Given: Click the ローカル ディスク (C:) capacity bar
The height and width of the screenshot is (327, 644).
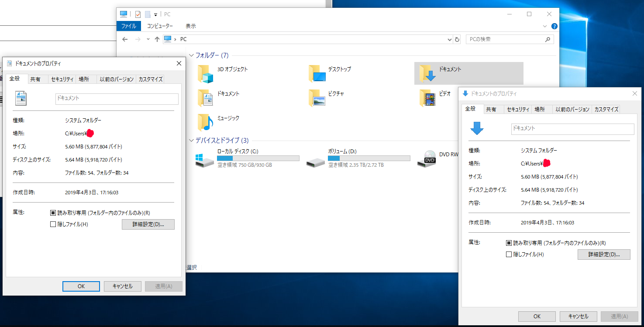Looking at the screenshot, I should (258, 158).
